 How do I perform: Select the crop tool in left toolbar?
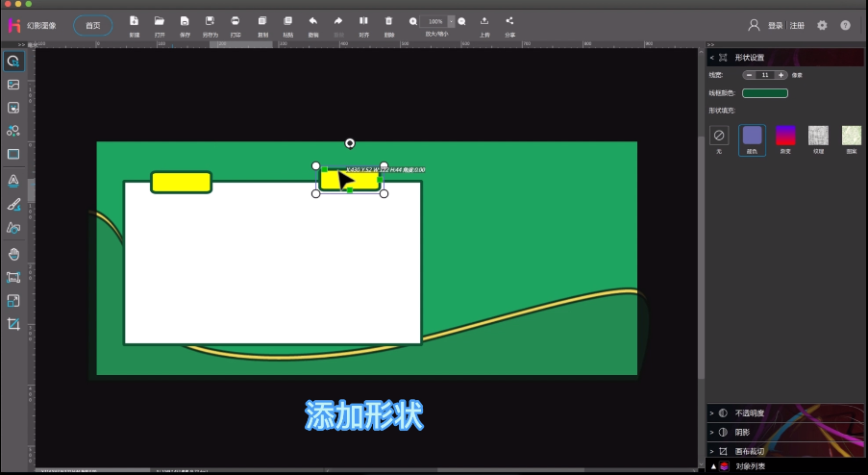point(13,324)
